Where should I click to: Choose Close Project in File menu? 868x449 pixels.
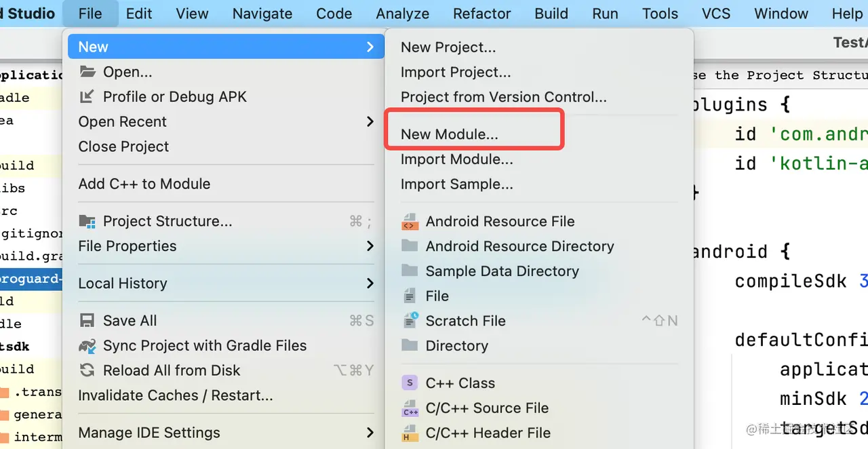[123, 147]
